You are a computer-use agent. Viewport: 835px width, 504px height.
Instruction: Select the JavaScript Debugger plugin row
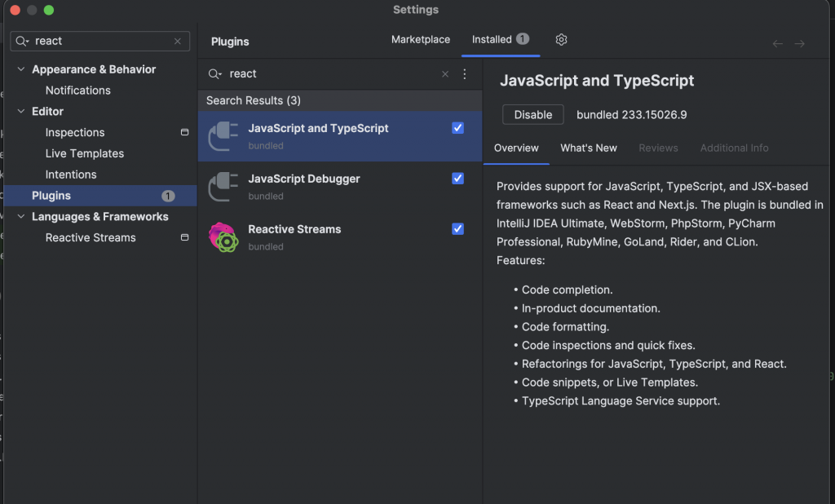340,187
